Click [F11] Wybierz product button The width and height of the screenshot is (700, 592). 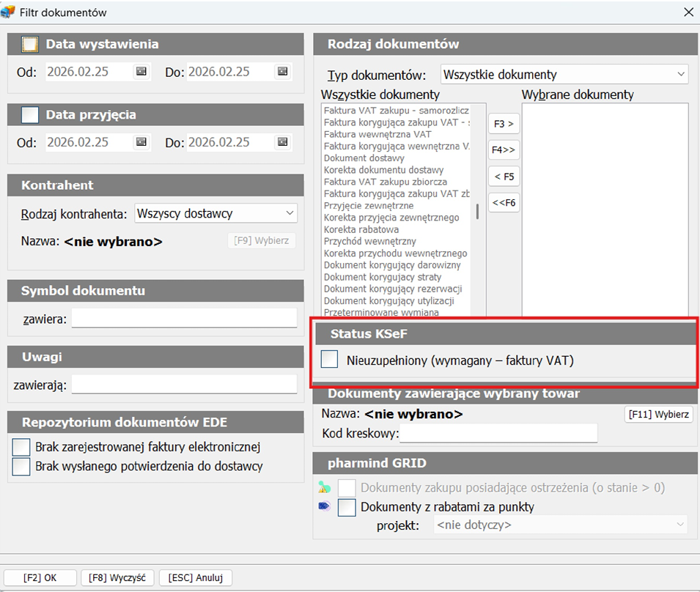coord(658,415)
